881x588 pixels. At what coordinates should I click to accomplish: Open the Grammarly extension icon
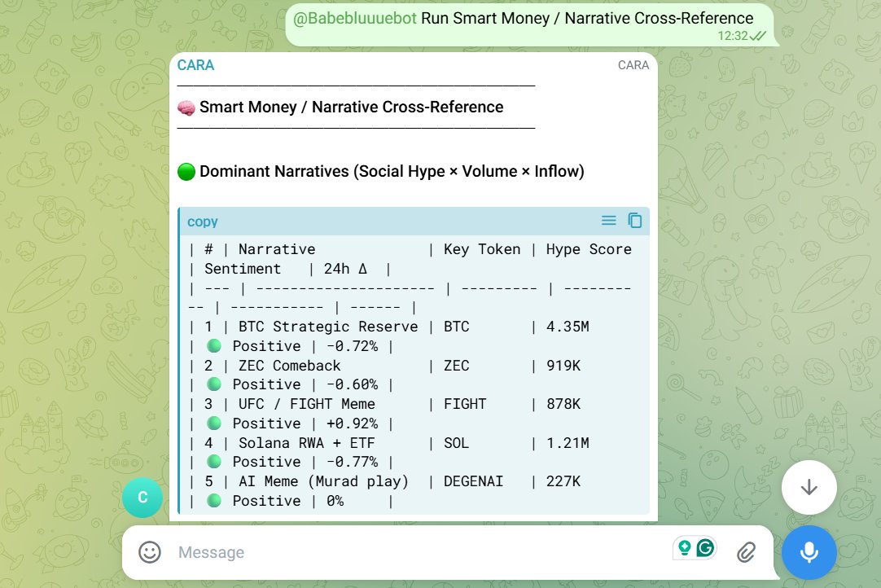click(x=705, y=547)
